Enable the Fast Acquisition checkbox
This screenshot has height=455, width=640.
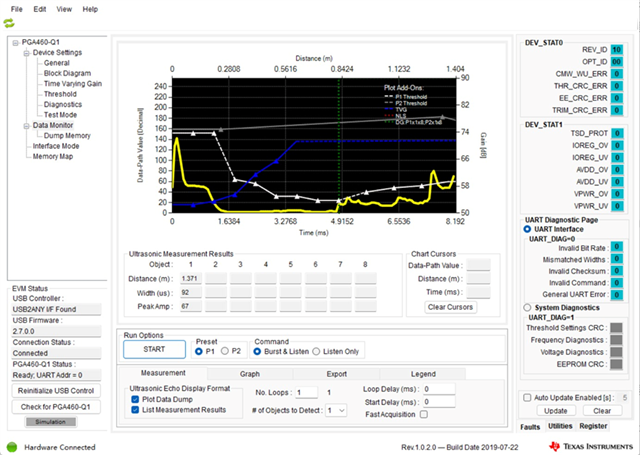pos(424,415)
